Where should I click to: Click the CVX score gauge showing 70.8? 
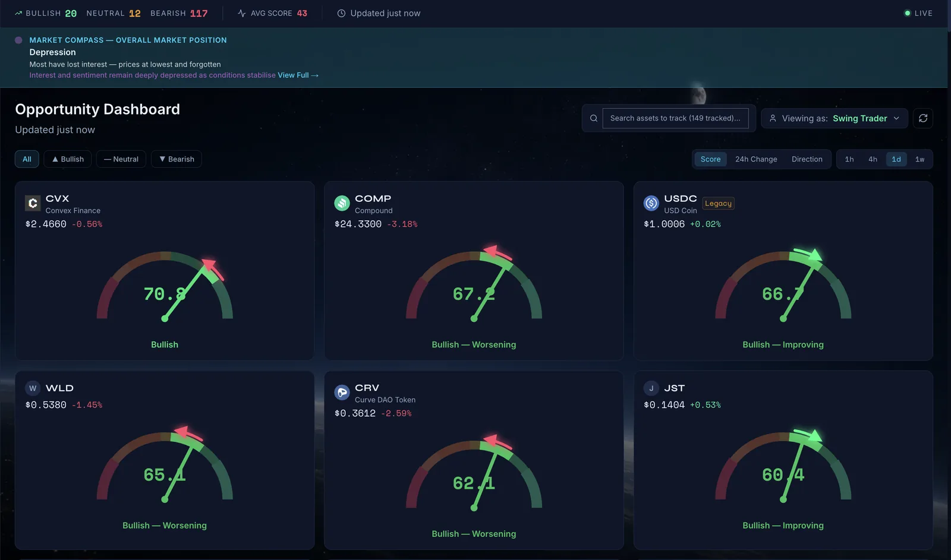[x=165, y=287]
